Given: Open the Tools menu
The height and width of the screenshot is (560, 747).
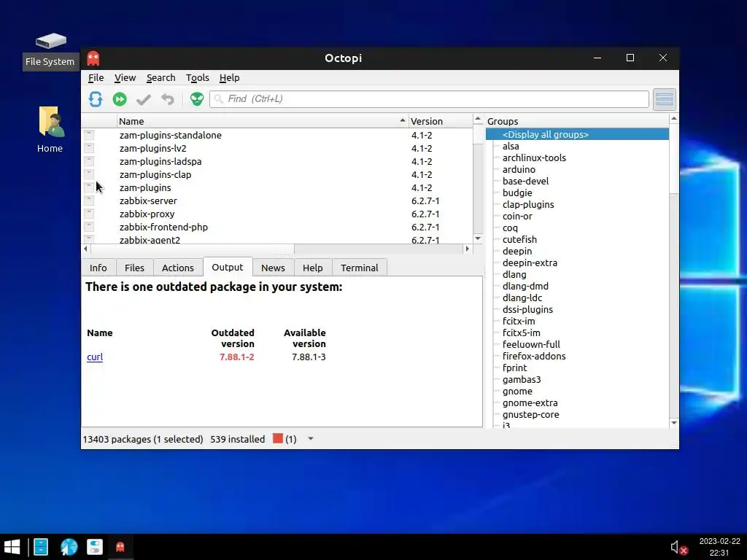Looking at the screenshot, I should pyautogui.click(x=197, y=77).
